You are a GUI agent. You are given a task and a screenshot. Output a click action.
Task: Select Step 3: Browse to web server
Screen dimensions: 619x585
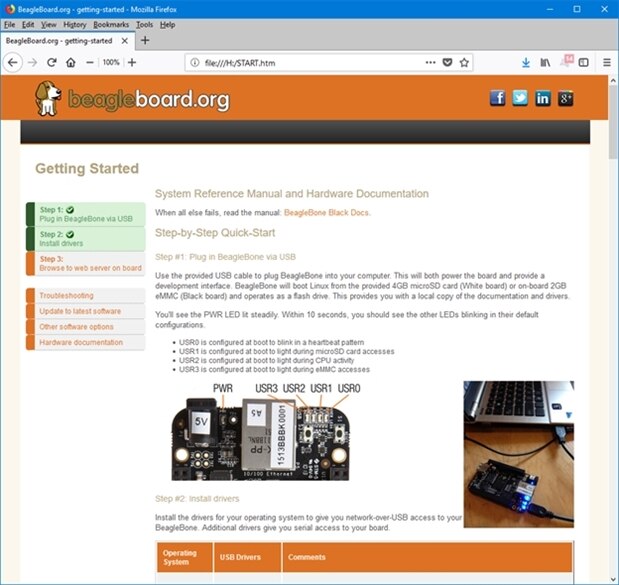click(86, 263)
